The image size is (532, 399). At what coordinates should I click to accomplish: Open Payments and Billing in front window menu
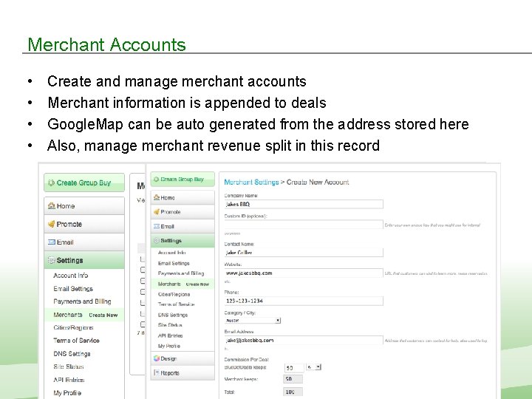[181, 273]
